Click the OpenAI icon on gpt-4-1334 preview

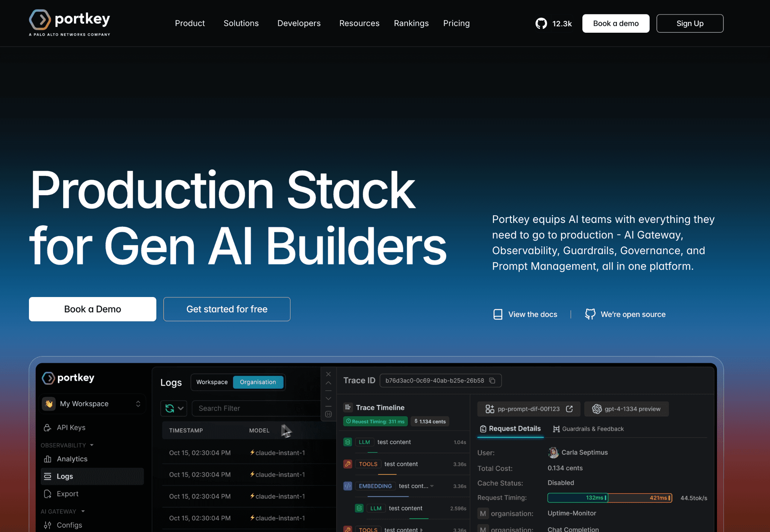(597, 409)
